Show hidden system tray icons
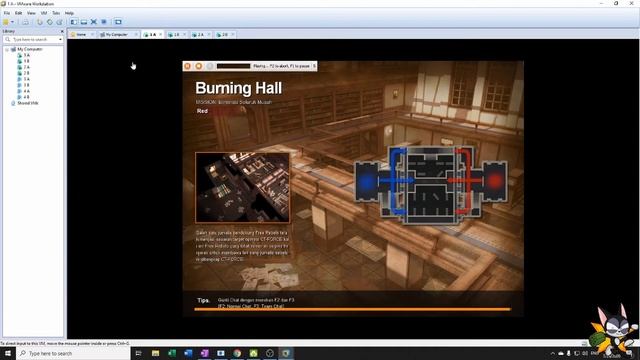The width and height of the screenshot is (640, 360). tap(553, 353)
